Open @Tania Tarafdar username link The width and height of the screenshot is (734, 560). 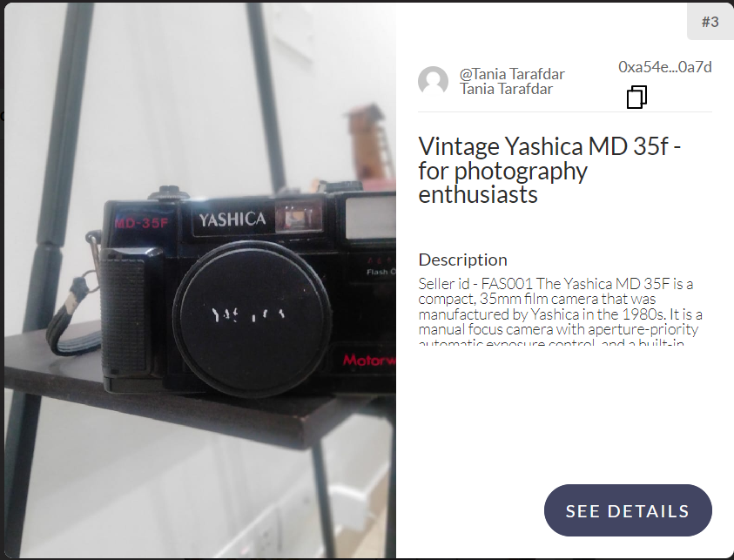click(x=512, y=74)
